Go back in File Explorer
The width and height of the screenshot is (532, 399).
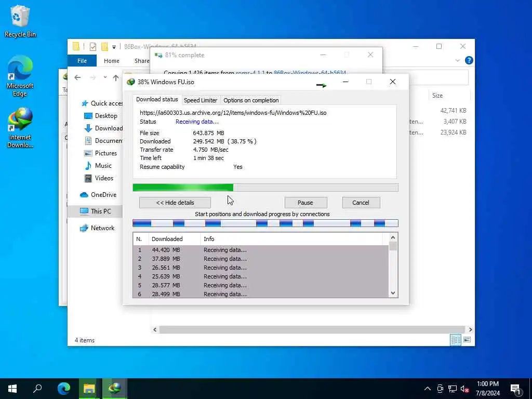click(78, 78)
